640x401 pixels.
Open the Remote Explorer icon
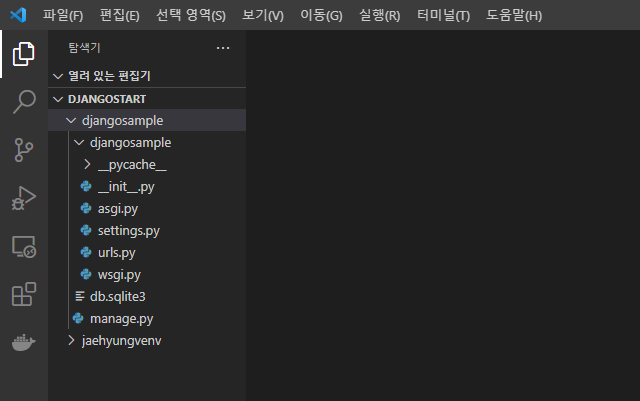click(24, 247)
